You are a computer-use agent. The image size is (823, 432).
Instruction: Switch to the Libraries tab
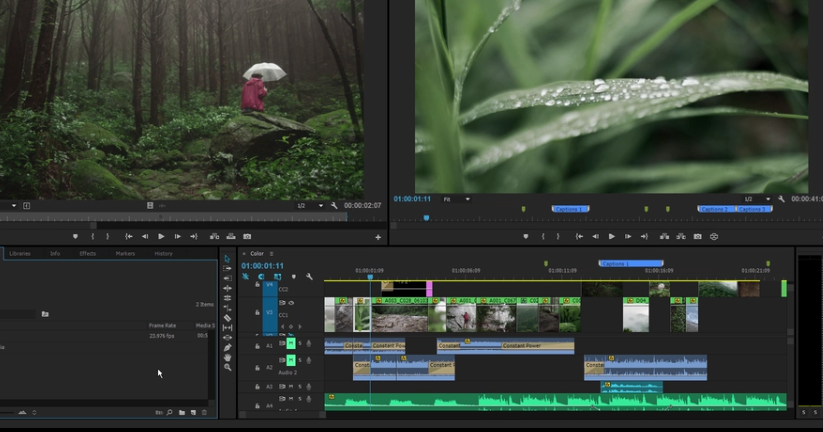click(20, 254)
